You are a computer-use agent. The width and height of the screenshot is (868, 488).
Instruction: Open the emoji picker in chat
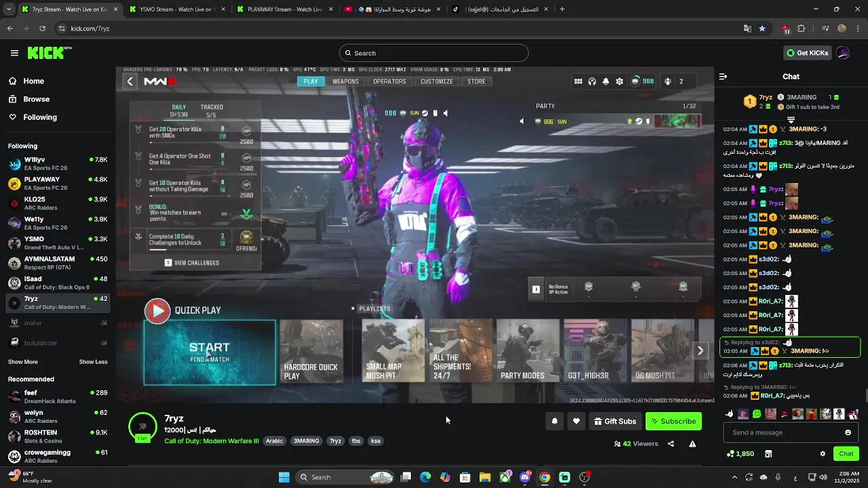pyautogui.click(x=848, y=432)
